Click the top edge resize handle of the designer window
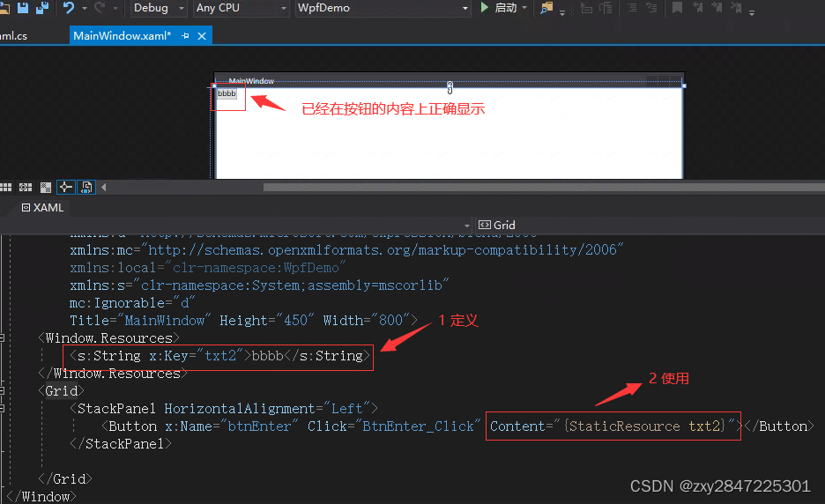 (450, 85)
